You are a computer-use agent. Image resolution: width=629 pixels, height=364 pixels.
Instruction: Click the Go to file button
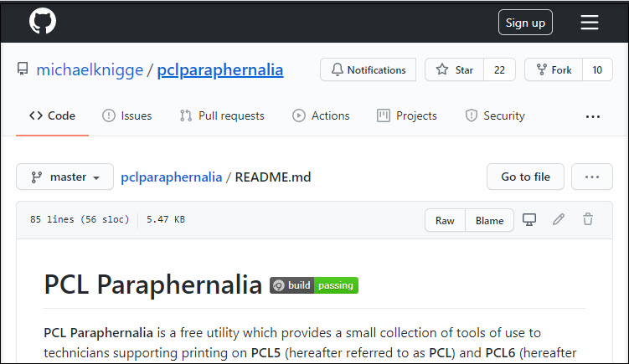click(525, 177)
